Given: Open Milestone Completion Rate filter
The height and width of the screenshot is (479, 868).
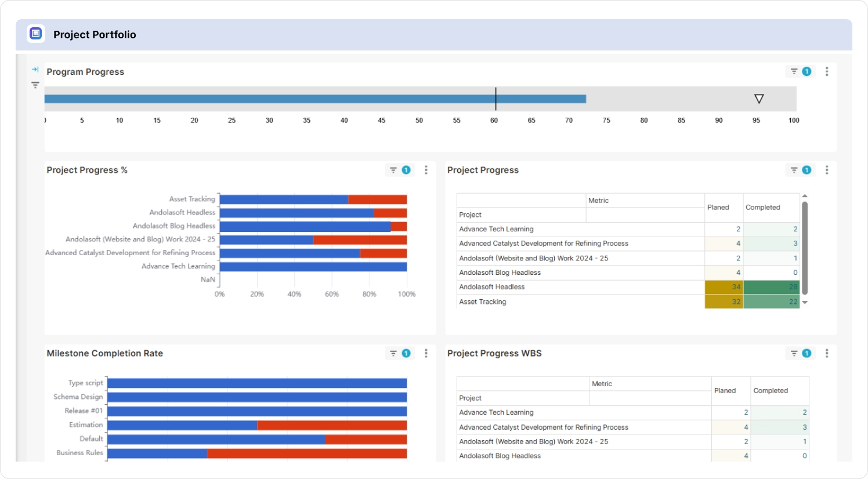Looking at the screenshot, I should (393, 353).
